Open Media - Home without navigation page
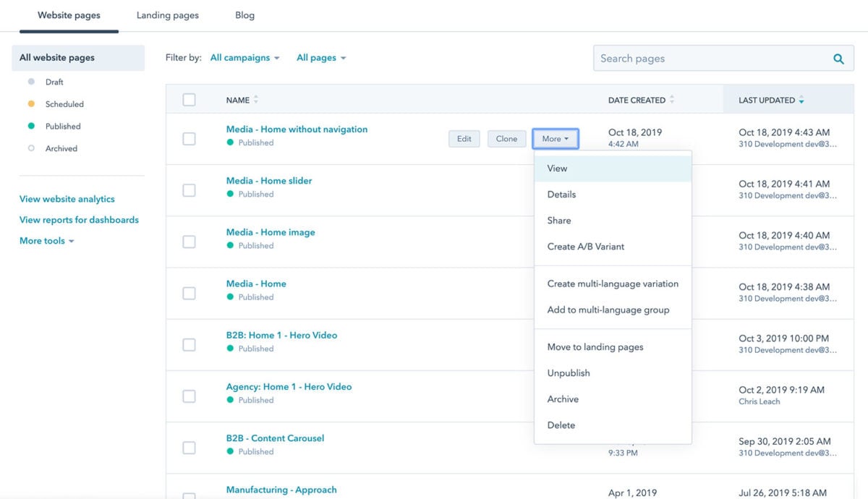 click(x=297, y=129)
